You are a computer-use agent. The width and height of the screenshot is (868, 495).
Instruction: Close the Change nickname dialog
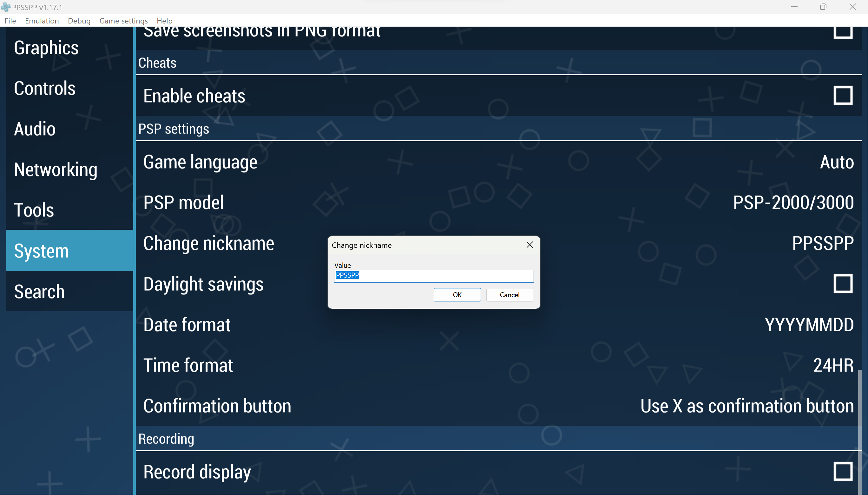[x=529, y=245]
